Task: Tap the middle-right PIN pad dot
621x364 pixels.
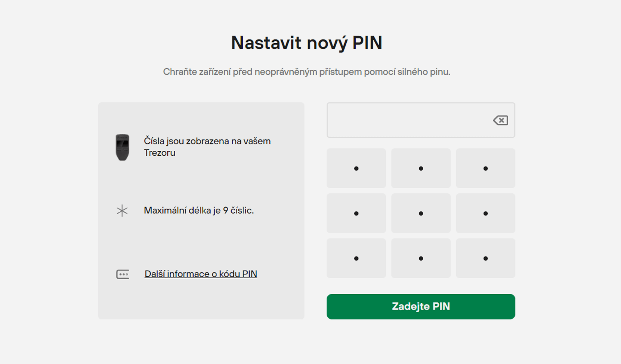Action: 485,213
